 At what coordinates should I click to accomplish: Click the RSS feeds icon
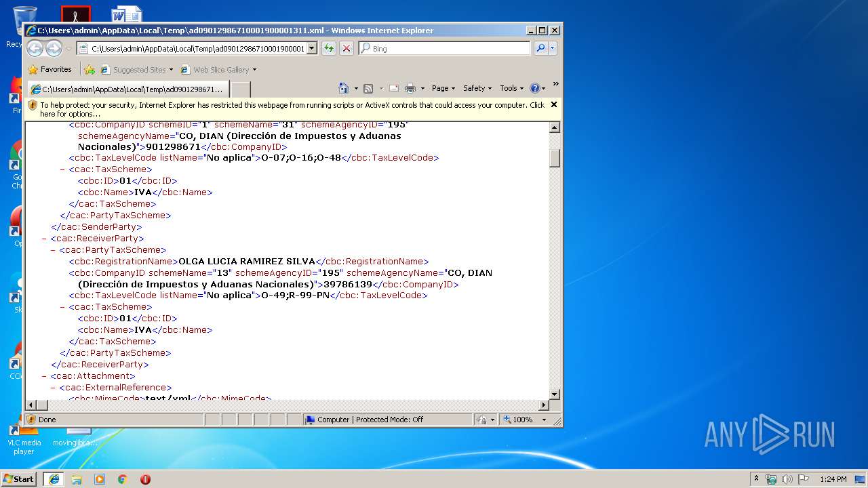[368, 88]
